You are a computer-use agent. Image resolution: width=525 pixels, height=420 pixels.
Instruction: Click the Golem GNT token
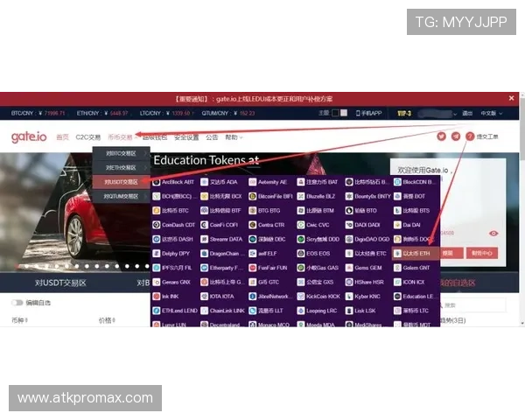(416, 267)
